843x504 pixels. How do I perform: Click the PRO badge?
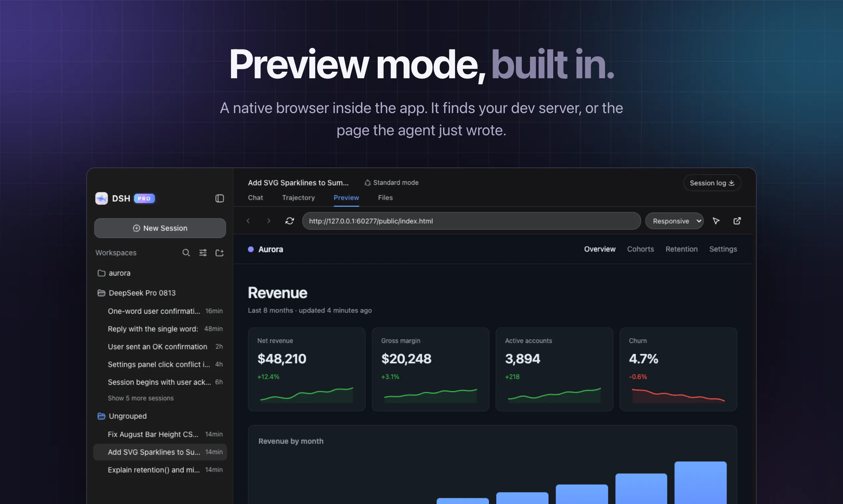point(144,198)
